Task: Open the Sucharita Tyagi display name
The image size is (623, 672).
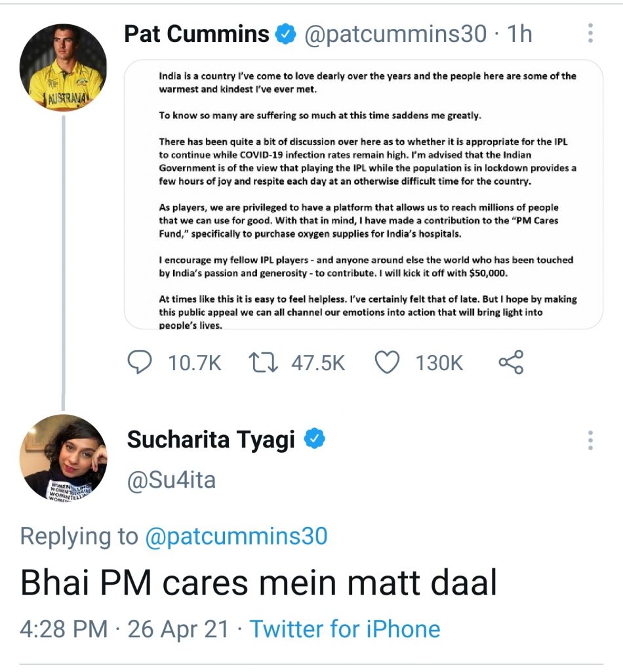Action: (x=211, y=440)
